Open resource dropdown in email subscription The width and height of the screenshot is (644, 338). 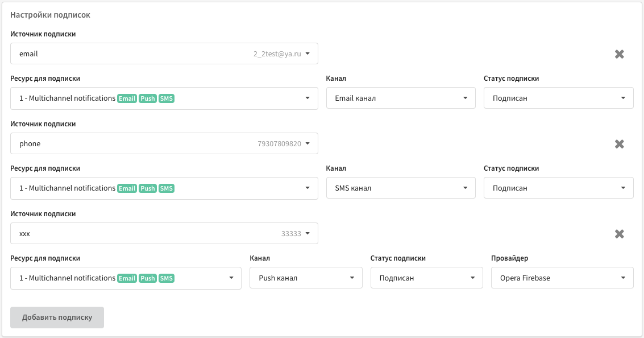(164, 98)
